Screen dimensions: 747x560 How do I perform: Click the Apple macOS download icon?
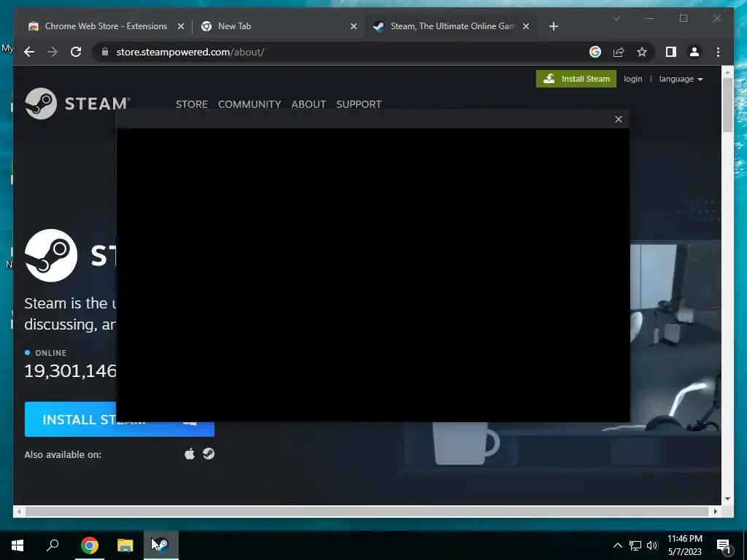190,454
